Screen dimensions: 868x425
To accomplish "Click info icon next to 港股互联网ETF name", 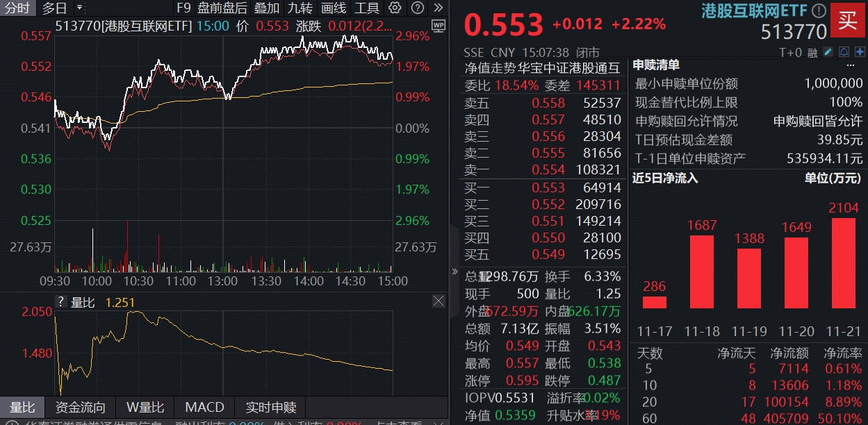I will [x=819, y=10].
